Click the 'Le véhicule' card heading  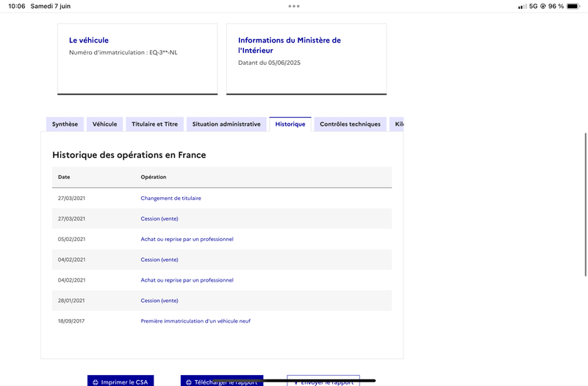[89, 40]
